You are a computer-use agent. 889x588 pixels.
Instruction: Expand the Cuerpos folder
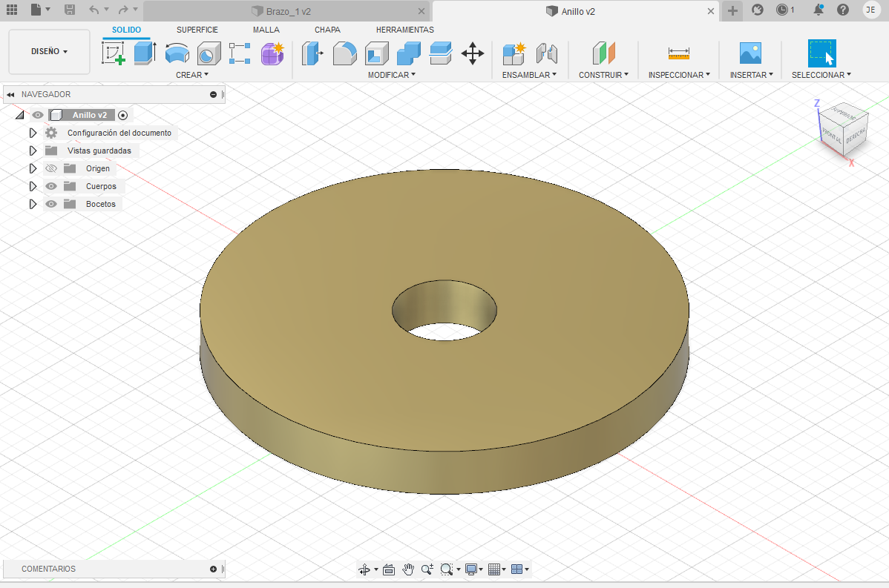click(33, 186)
